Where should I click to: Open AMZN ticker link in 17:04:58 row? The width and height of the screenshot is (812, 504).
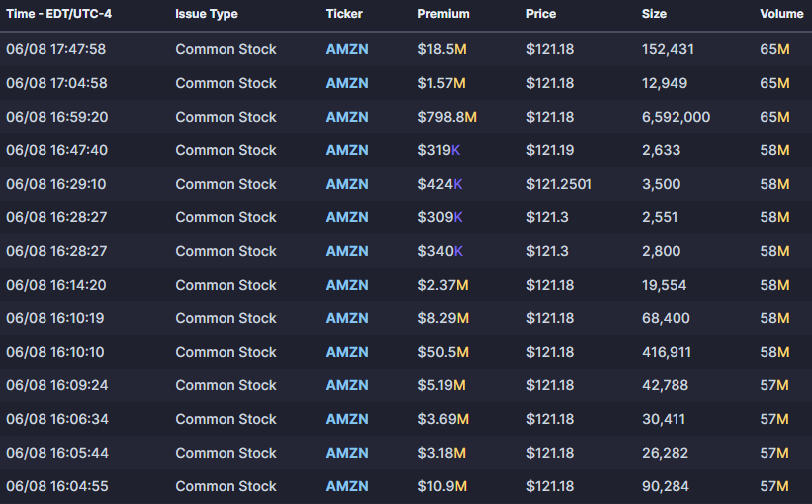pyautogui.click(x=347, y=83)
